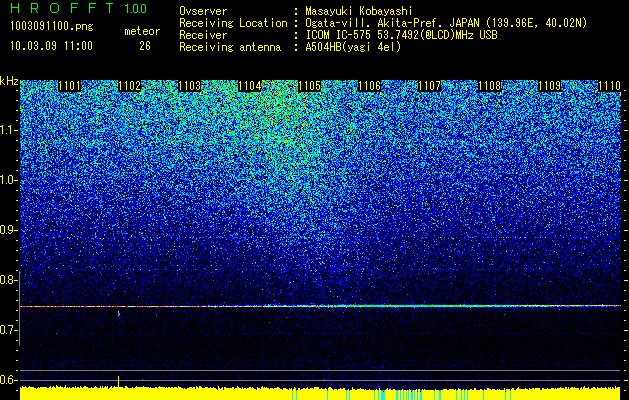The width and height of the screenshot is (629, 400).
Task: Click the Receiving Location label
Action: click(233, 24)
